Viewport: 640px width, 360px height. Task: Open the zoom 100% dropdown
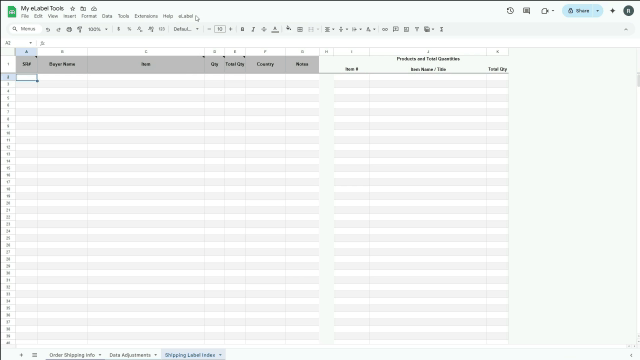(x=98, y=29)
